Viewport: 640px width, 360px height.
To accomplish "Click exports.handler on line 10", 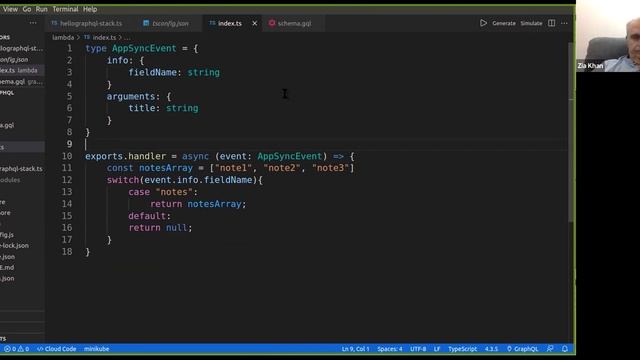I will (x=125, y=156).
